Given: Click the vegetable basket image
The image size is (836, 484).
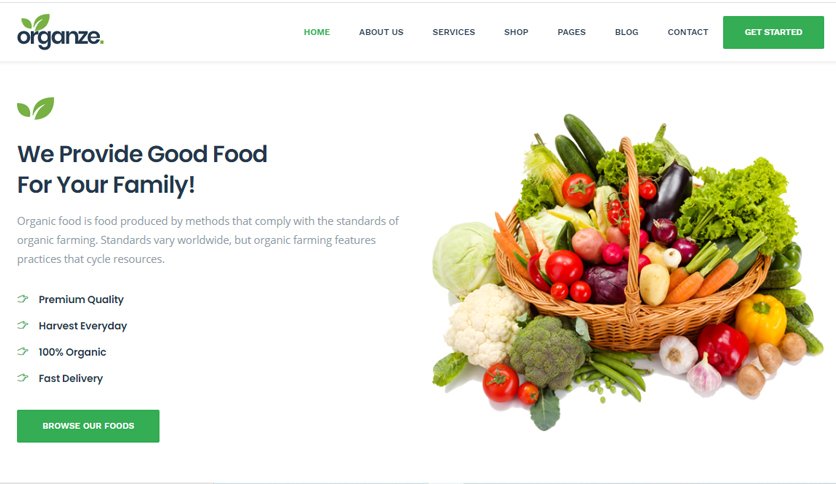Looking at the screenshot, I should [x=628, y=272].
